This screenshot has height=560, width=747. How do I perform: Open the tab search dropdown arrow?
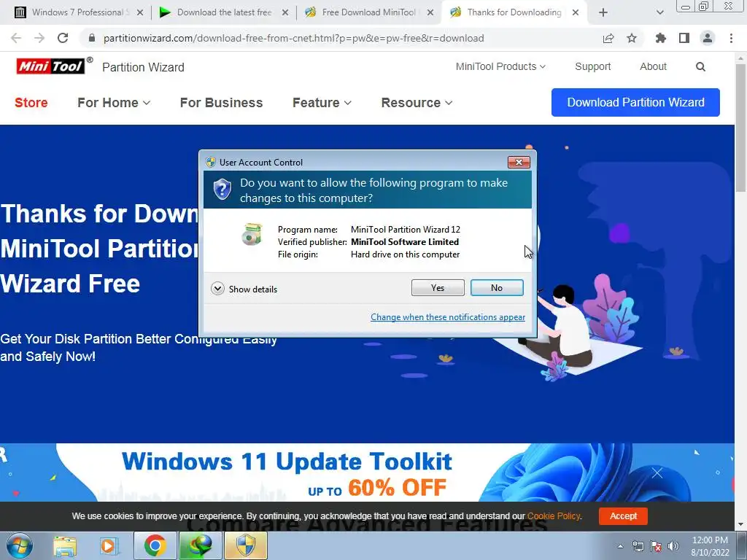click(x=659, y=13)
